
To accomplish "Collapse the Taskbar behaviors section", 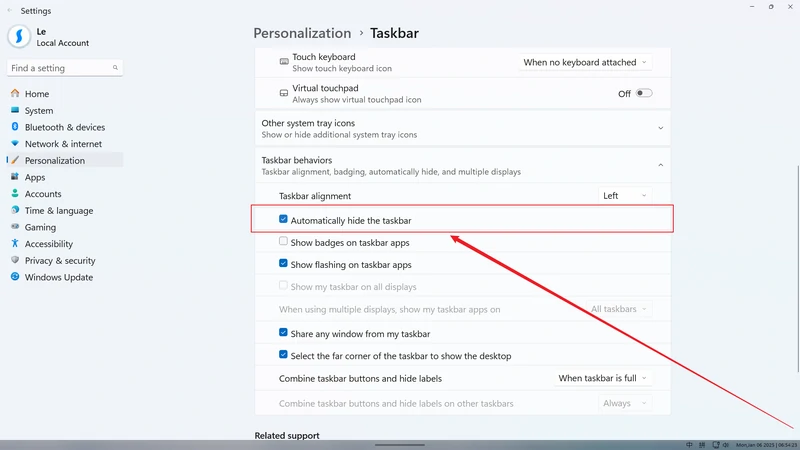I will 660,165.
